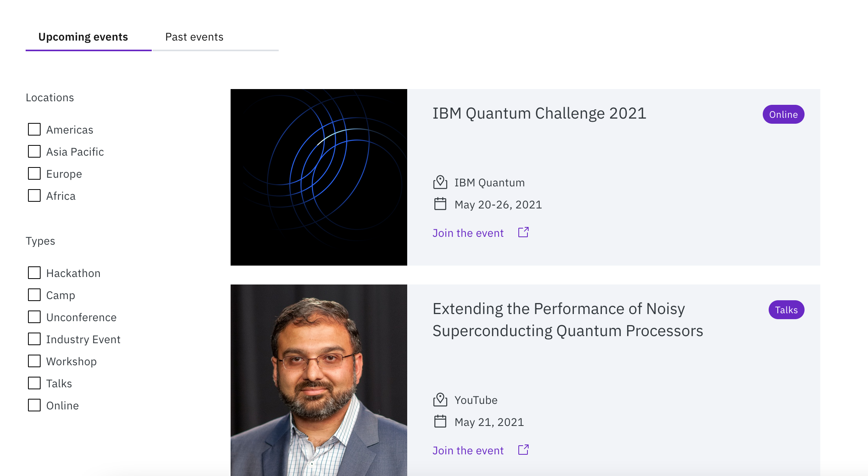868x476 pixels.
Task: Click the calendar icon beside May 21, 2021
Action: [440, 421]
